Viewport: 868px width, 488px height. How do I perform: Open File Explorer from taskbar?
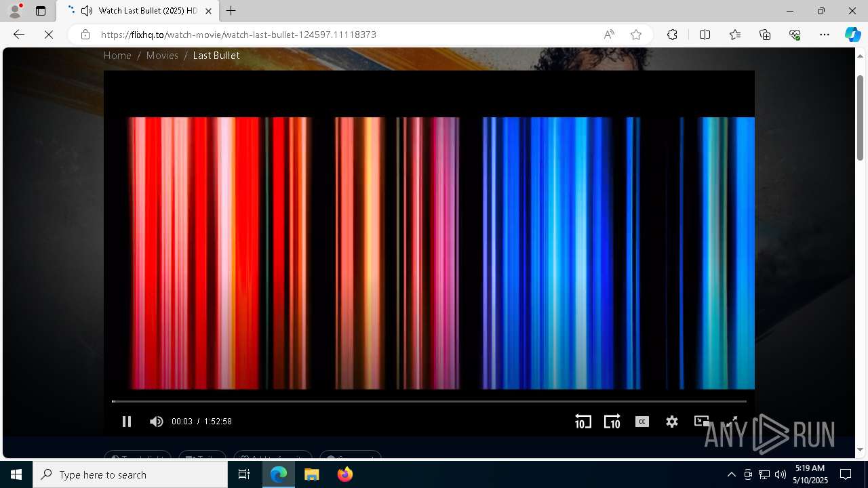coord(312,474)
